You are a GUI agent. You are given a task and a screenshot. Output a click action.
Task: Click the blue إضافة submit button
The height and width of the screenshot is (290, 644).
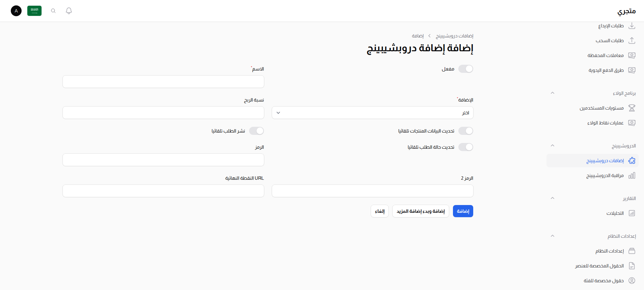[463, 211]
